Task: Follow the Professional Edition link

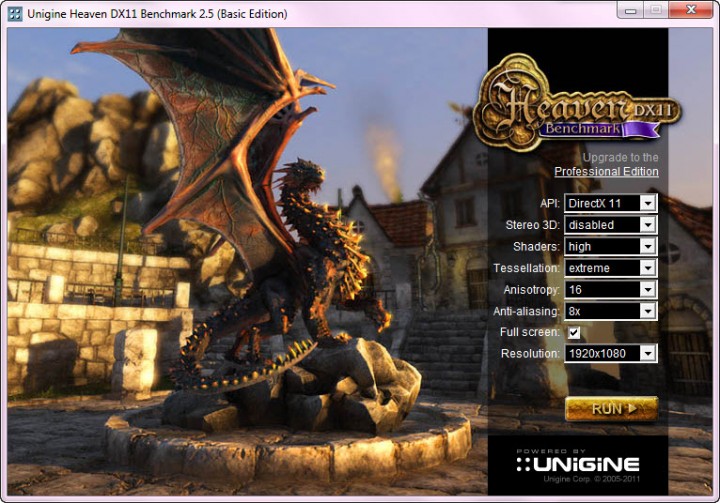Action: click(x=606, y=172)
